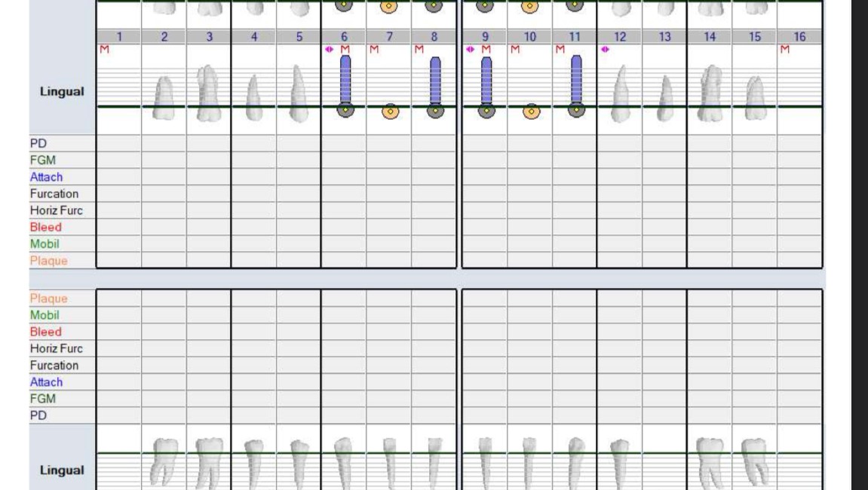Select the orange pontic marker on tooth 7

click(391, 112)
